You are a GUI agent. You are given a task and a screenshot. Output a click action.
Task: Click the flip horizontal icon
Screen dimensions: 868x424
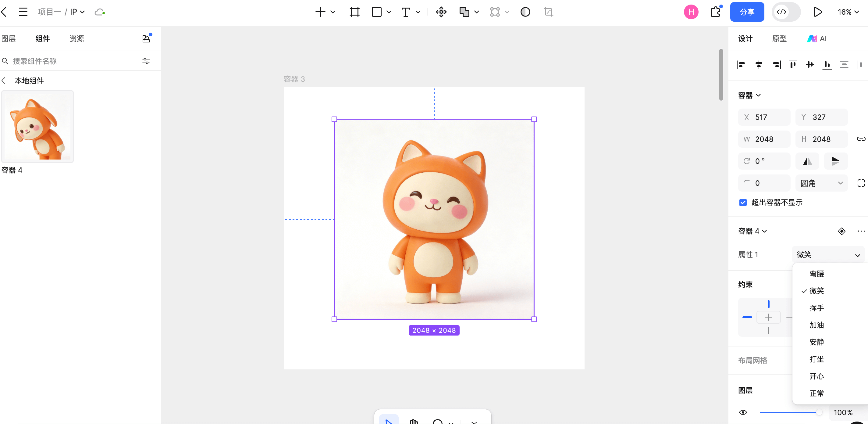[807, 161]
